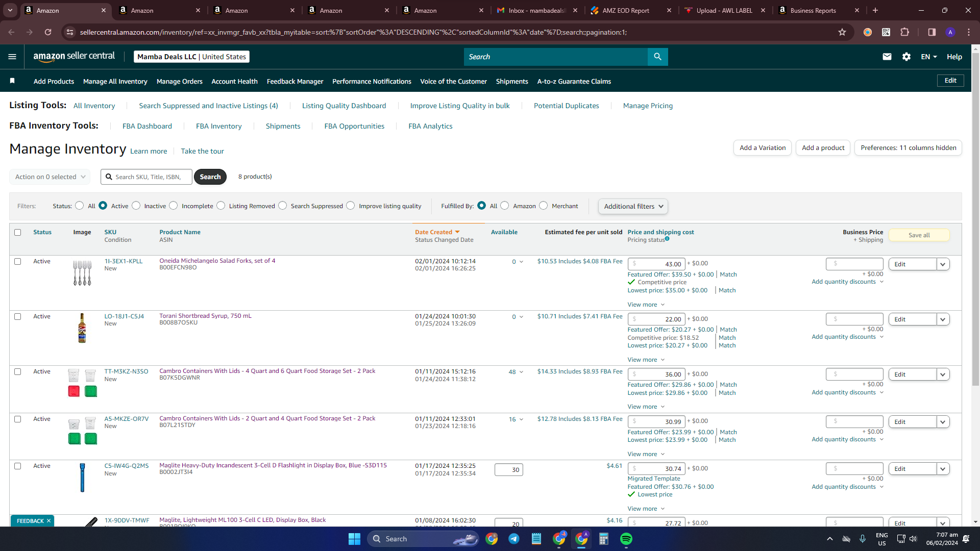Open Feedback Manager in the nav bar
This screenshot has width=980, height=551.
(295, 81)
